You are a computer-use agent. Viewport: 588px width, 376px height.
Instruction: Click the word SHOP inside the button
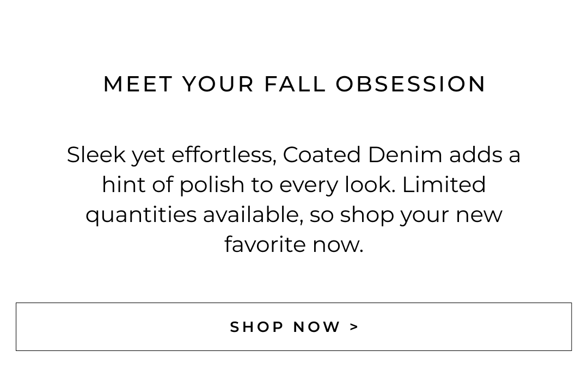coord(257,327)
